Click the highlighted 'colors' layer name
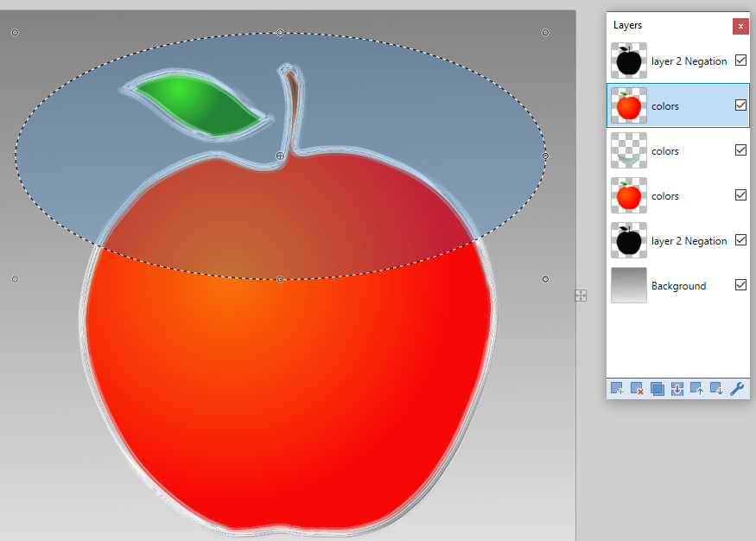756x541 pixels. (665, 106)
